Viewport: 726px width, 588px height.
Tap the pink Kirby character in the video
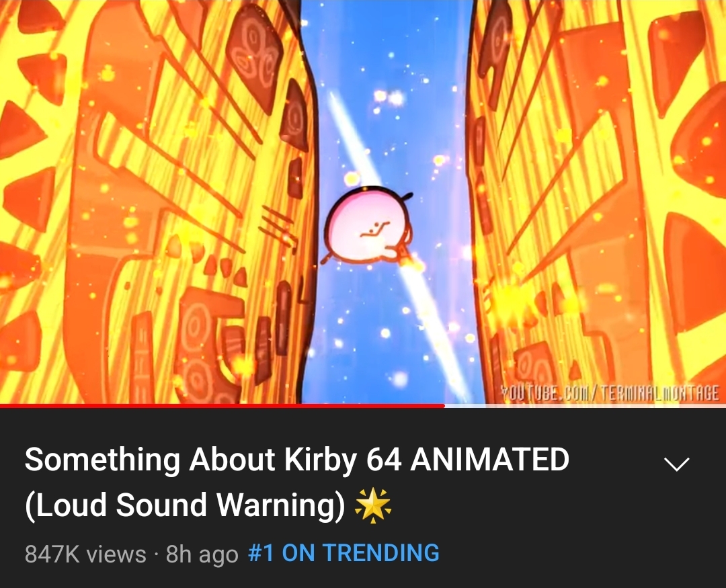click(x=368, y=224)
